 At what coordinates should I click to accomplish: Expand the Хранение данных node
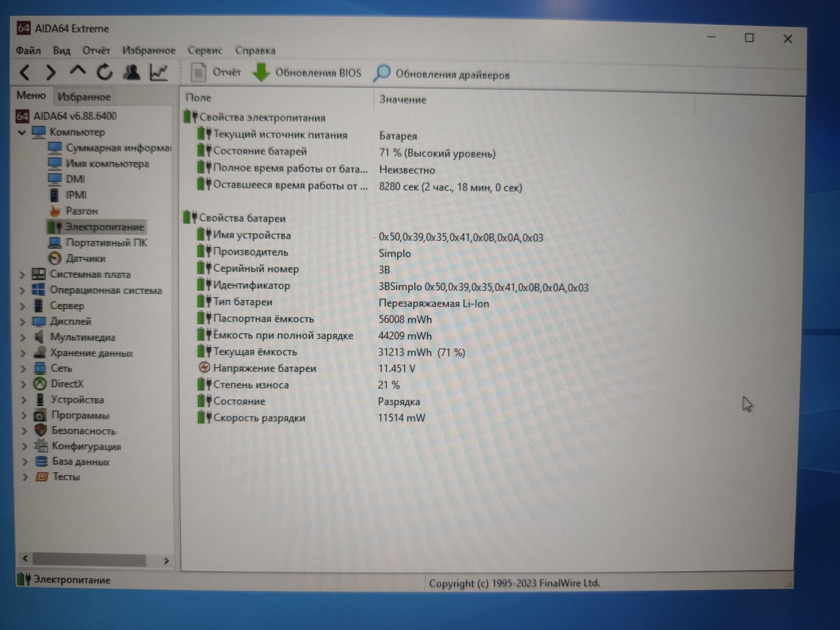[x=23, y=353]
